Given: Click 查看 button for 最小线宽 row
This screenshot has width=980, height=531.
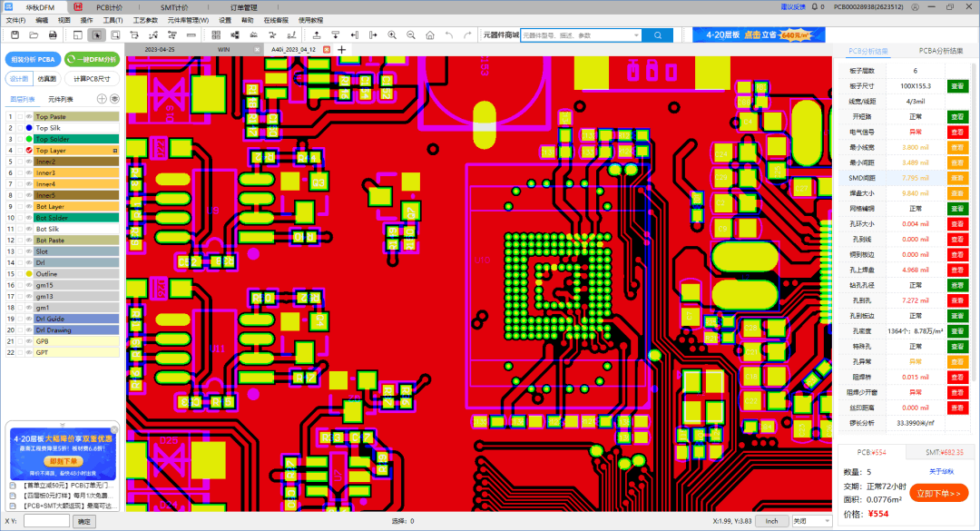Looking at the screenshot, I should pyautogui.click(x=957, y=148).
